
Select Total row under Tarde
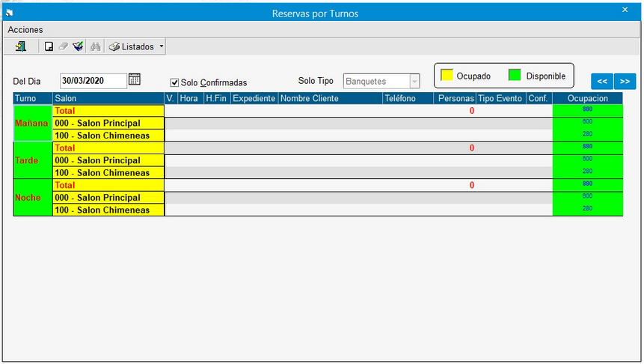click(x=108, y=148)
